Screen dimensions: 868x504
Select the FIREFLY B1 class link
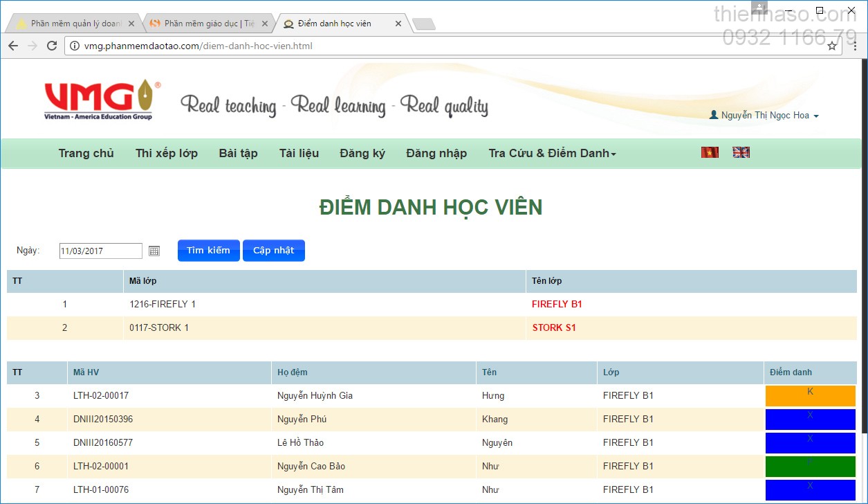(557, 304)
